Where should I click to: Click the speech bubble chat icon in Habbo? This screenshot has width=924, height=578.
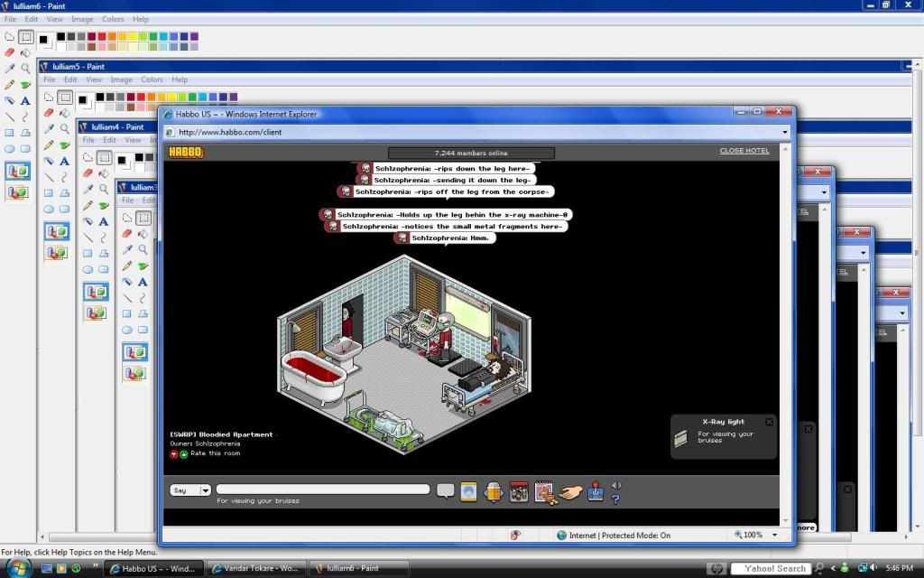click(445, 490)
